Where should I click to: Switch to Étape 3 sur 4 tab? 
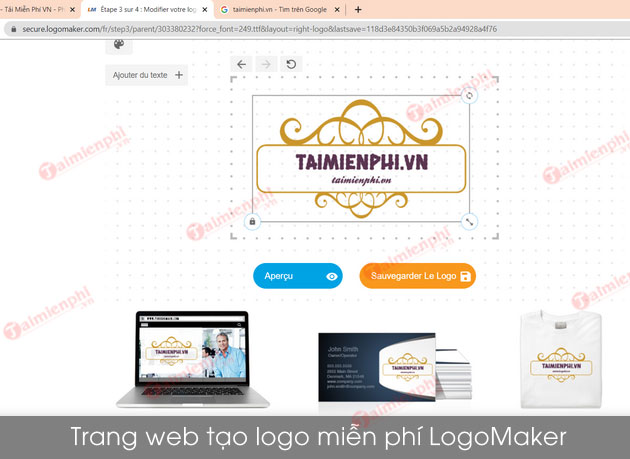(x=148, y=9)
